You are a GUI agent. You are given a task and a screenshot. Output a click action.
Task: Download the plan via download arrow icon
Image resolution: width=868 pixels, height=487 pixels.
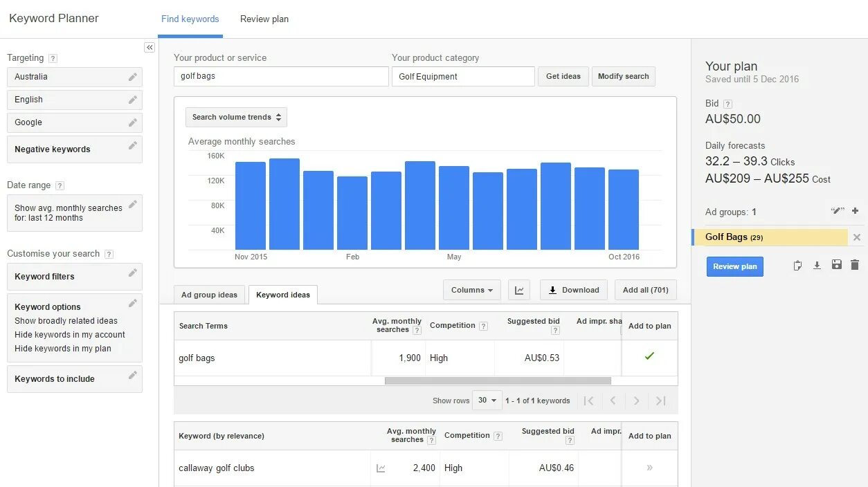click(817, 265)
